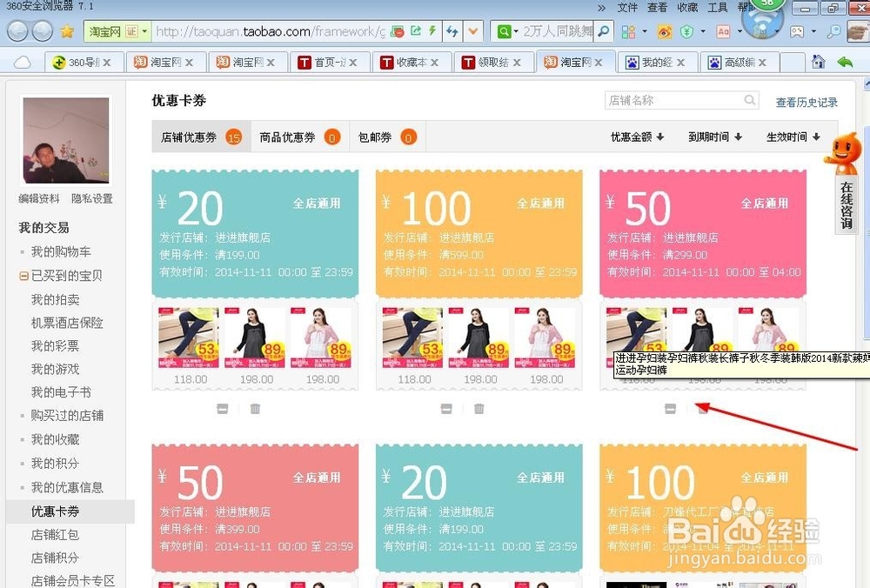Click the home icon right of tabs

point(819,62)
